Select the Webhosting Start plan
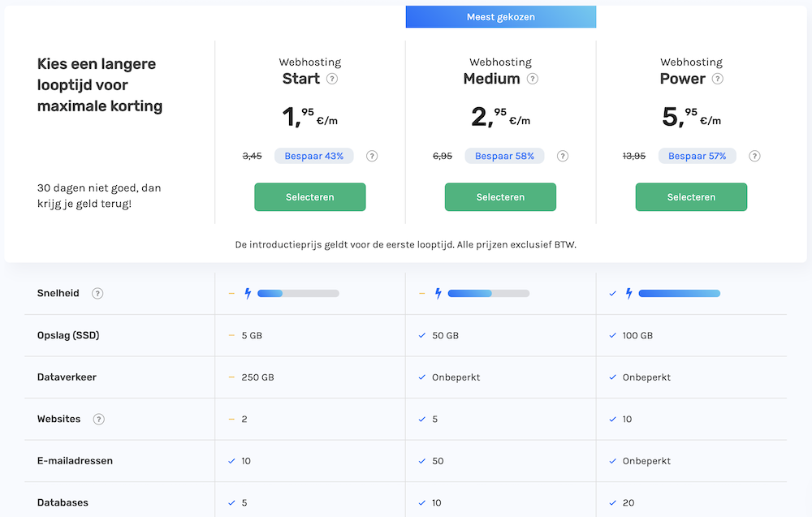This screenshot has height=517, width=812. click(309, 197)
